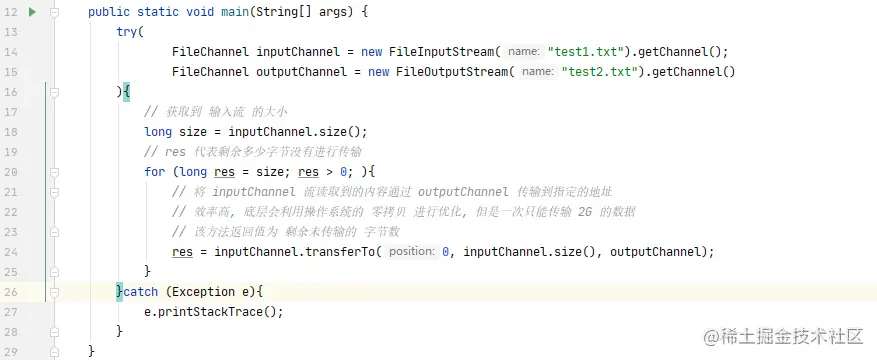
Task: Click the name: hint before "test1.txt"
Action: 524,52
